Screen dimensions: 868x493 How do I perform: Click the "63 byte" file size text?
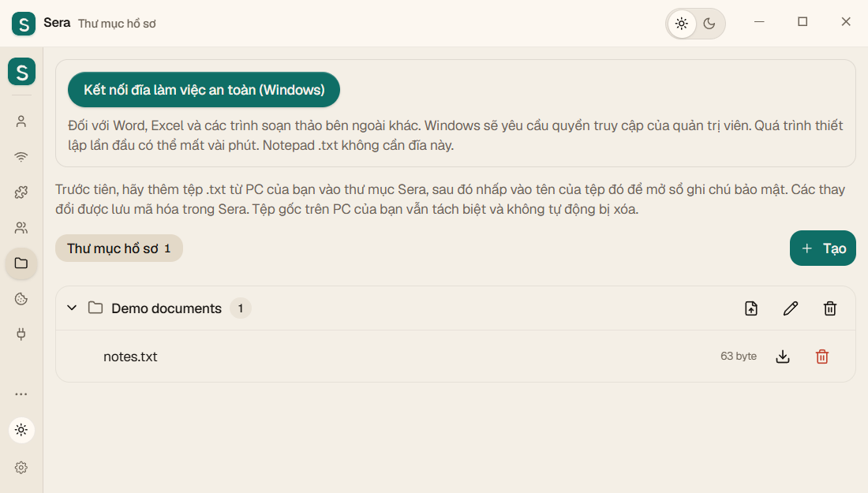click(739, 357)
